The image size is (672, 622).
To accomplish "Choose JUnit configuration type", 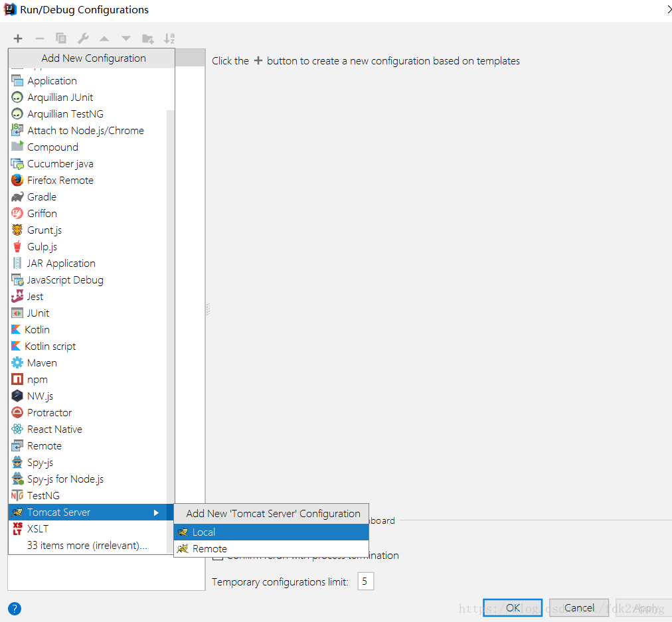I will click(x=88, y=313).
